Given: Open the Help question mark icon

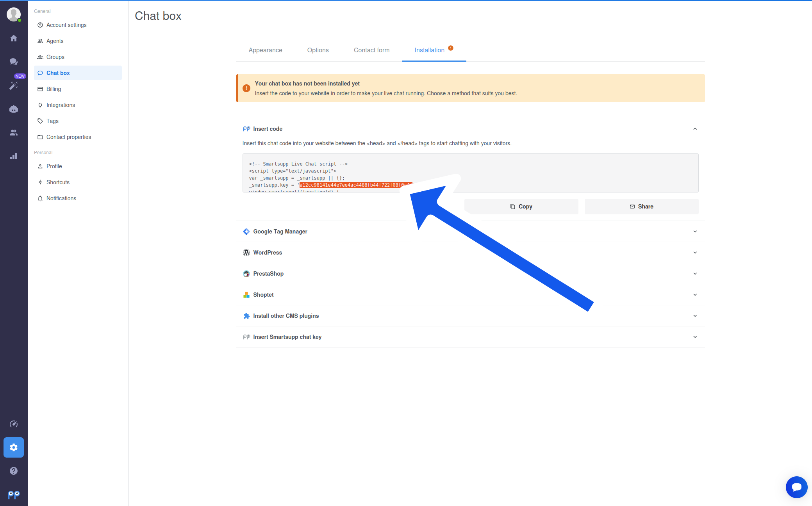Looking at the screenshot, I should tap(14, 471).
